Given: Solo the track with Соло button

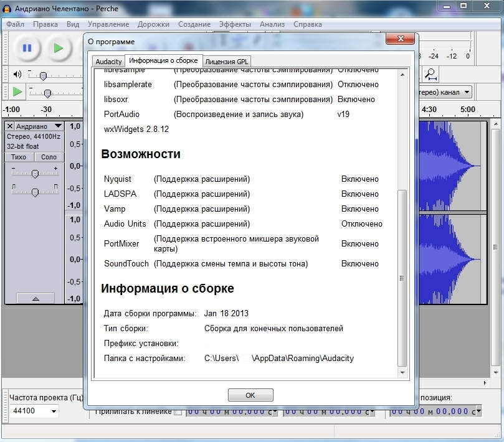Looking at the screenshot, I should coord(49,157).
